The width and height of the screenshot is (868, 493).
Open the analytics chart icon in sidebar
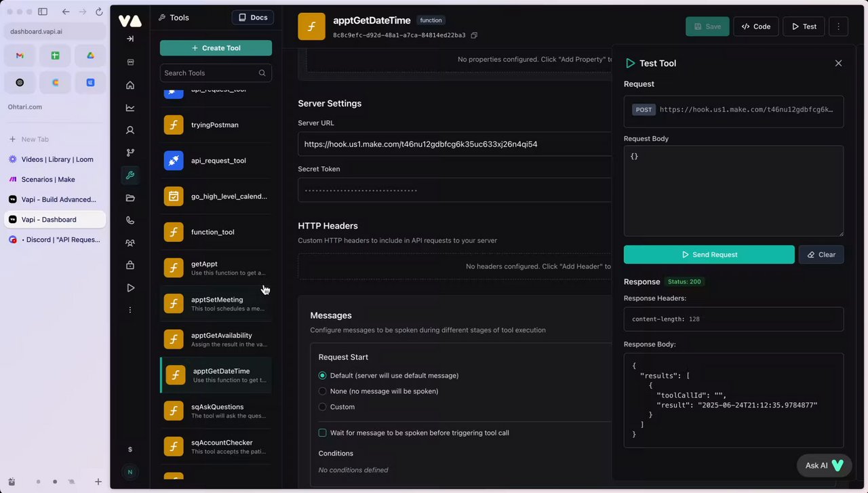pyautogui.click(x=130, y=108)
